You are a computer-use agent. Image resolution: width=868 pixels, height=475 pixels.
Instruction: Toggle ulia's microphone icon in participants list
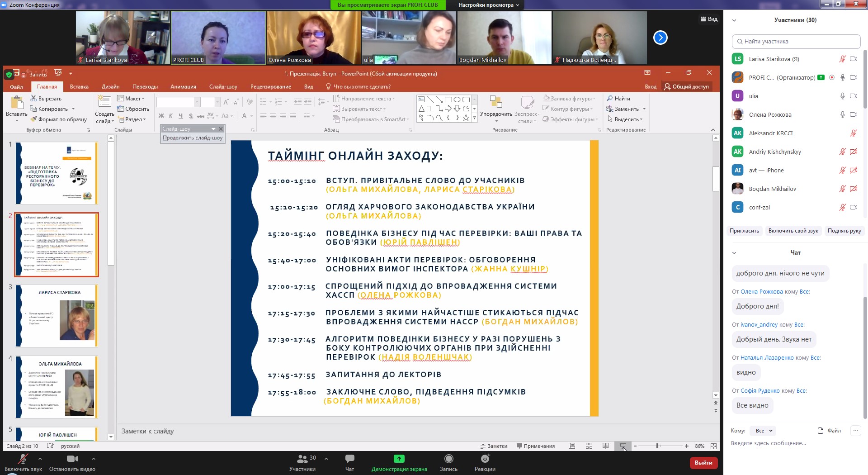pyautogui.click(x=842, y=96)
